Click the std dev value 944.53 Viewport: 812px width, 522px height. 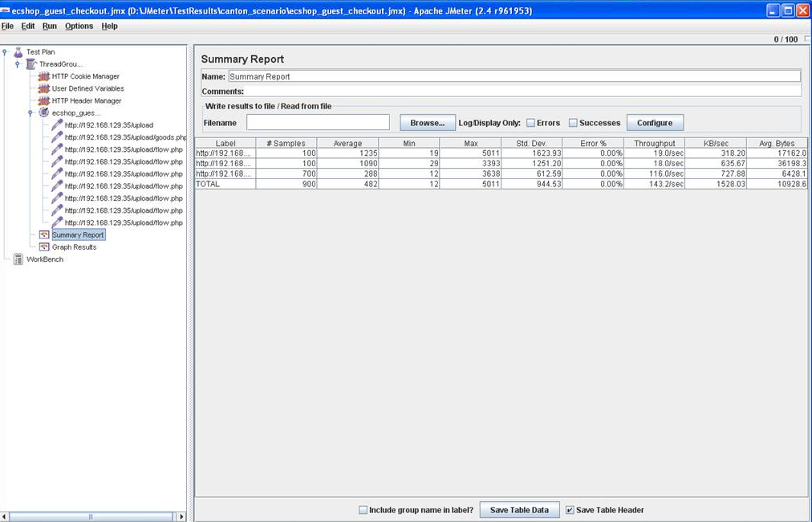click(532, 184)
